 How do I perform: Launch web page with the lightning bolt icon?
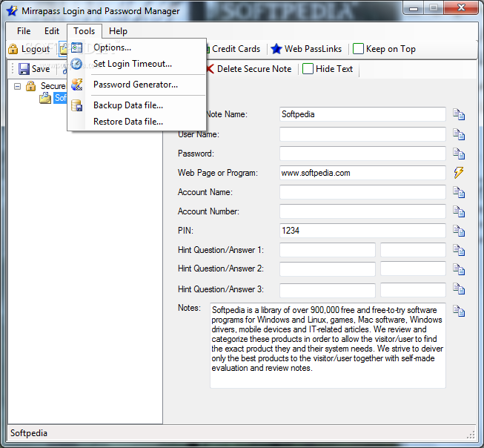pyautogui.click(x=459, y=173)
